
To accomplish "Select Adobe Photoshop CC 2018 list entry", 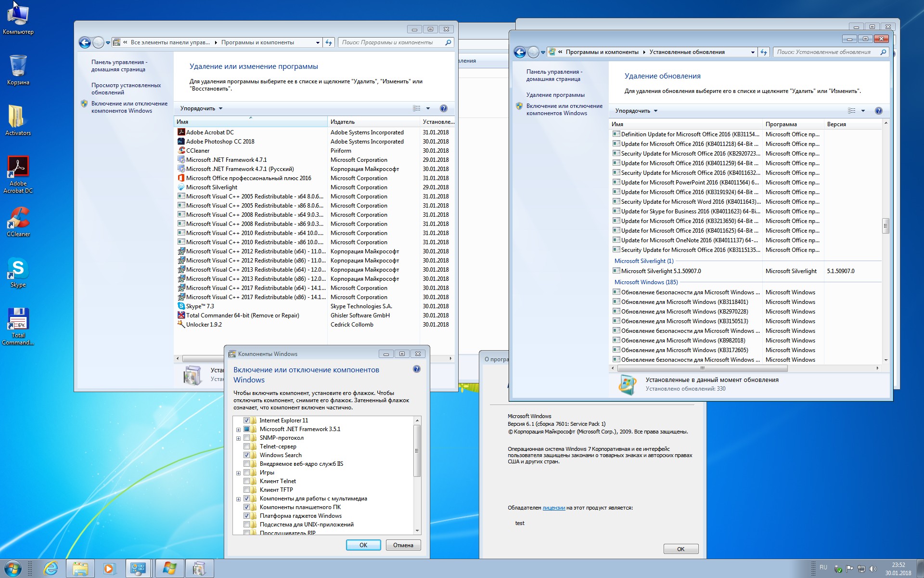I will point(220,142).
